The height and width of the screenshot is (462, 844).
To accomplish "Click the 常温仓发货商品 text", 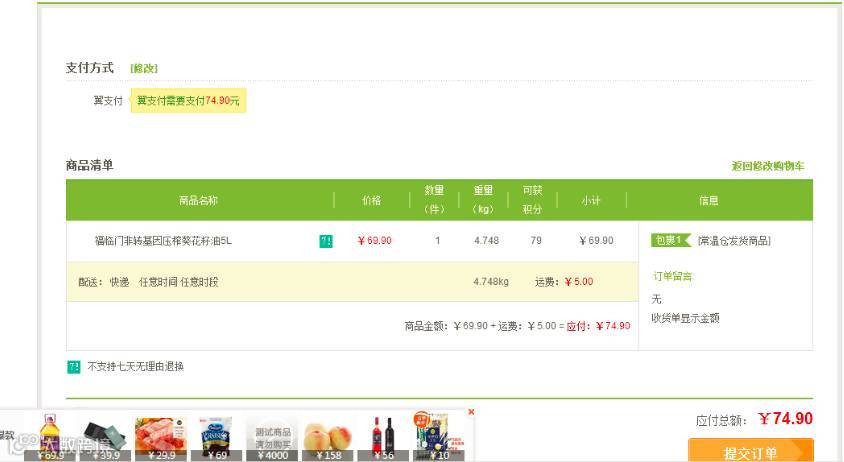I will (x=734, y=241).
